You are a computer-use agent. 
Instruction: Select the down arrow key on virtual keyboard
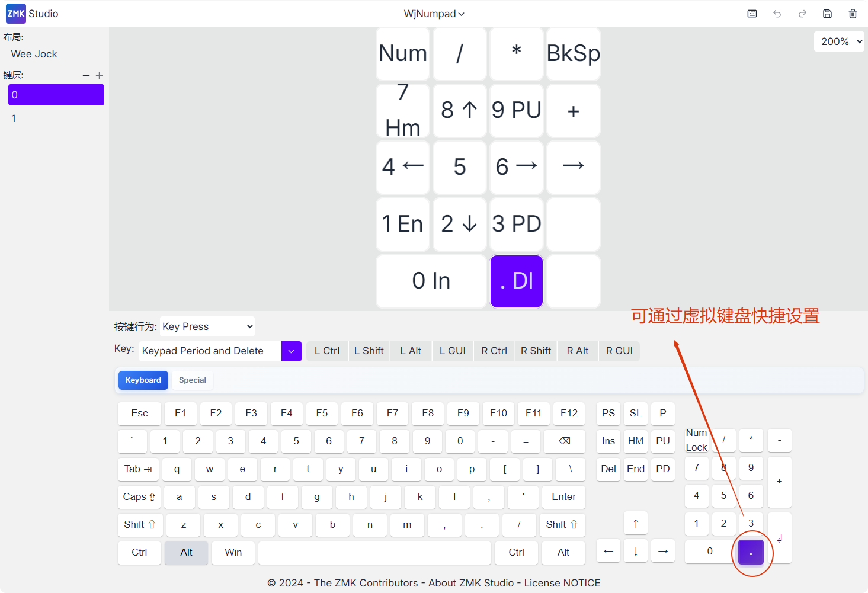636,551
